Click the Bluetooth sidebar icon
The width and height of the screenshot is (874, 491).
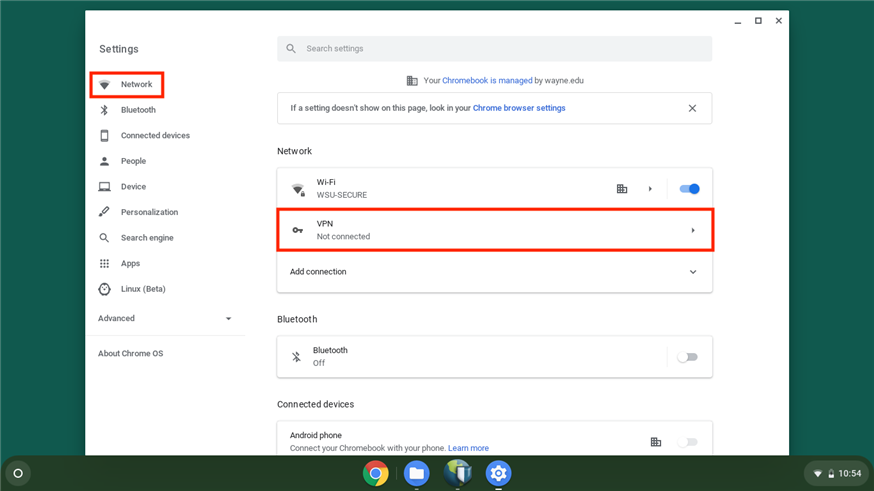[104, 110]
